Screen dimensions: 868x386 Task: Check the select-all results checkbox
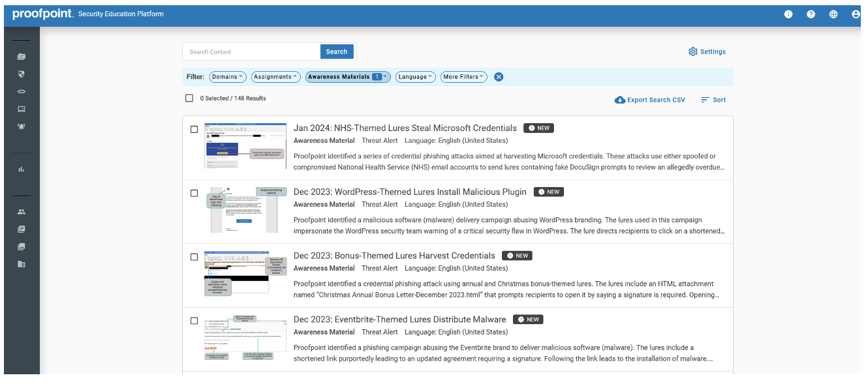click(189, 98)
